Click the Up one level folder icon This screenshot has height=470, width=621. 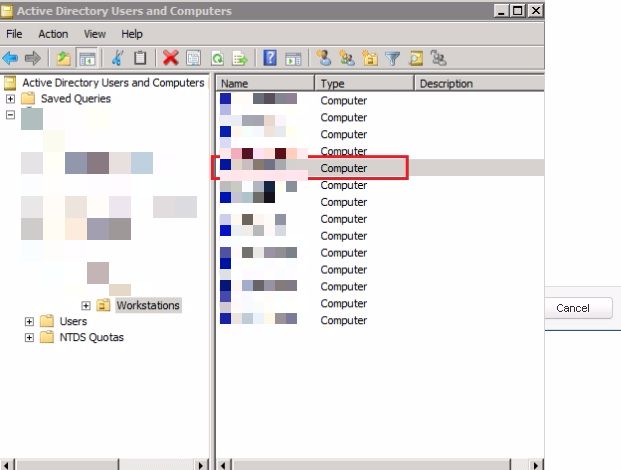pos(64,58)
